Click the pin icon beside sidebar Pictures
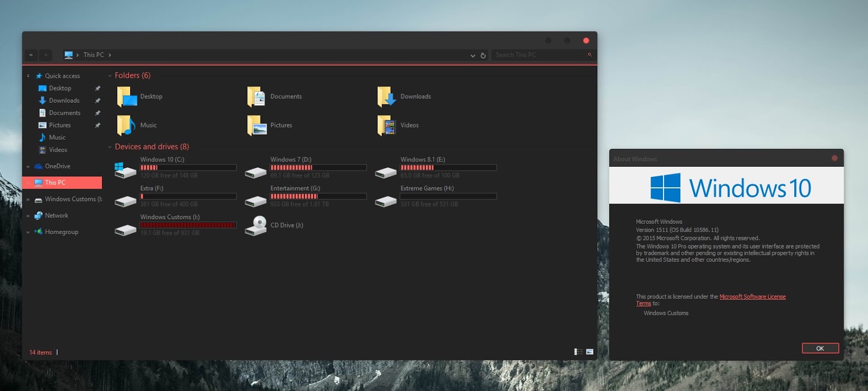The height and width of the screenshot is (391, 868). [98, 125]
